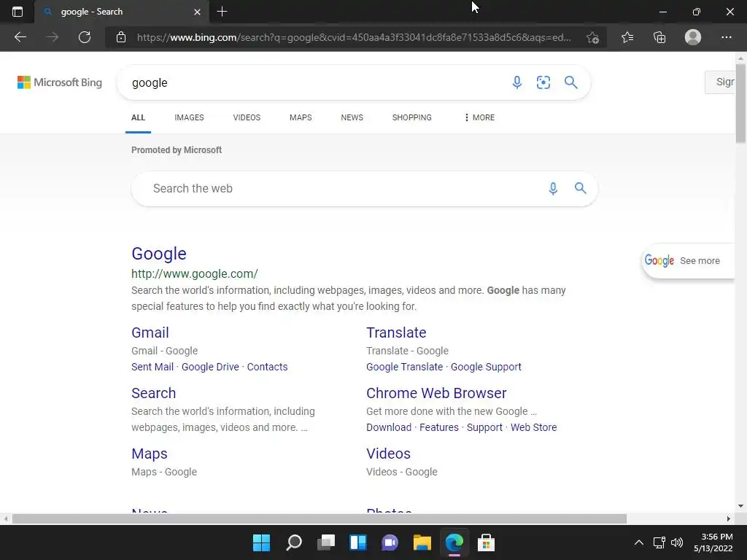
Task: Open the browser profile avatar
Action: 693,37
